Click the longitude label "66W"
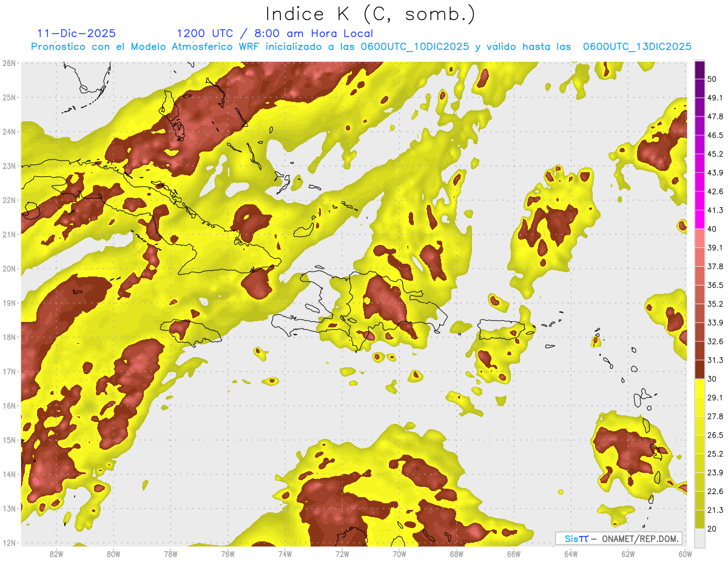The image size is (728, 562). (514, 554)
